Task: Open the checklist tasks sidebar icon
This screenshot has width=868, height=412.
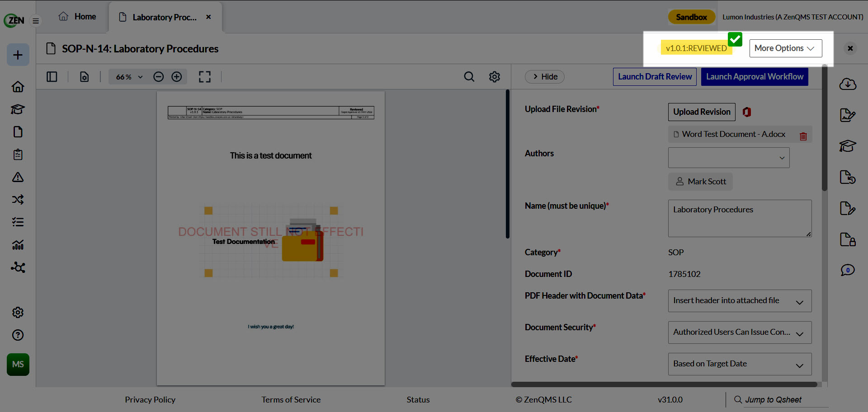Action: point(18,222)
